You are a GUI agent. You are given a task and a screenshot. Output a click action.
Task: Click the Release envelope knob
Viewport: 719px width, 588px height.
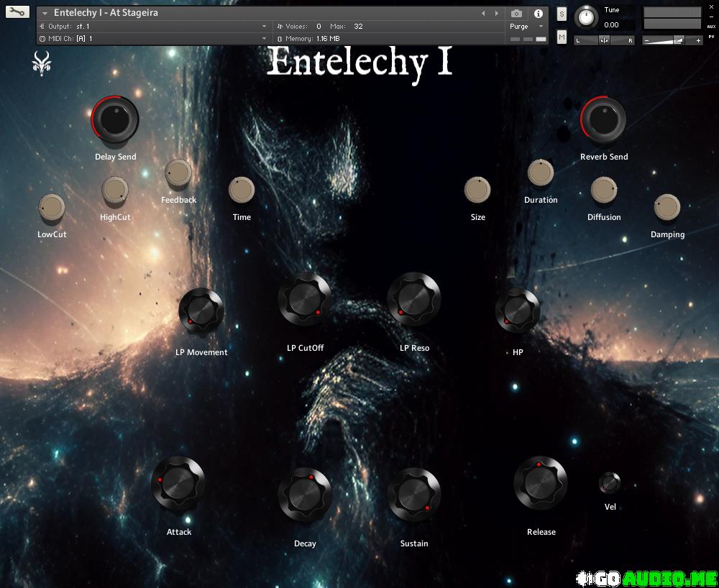[541, 483]
